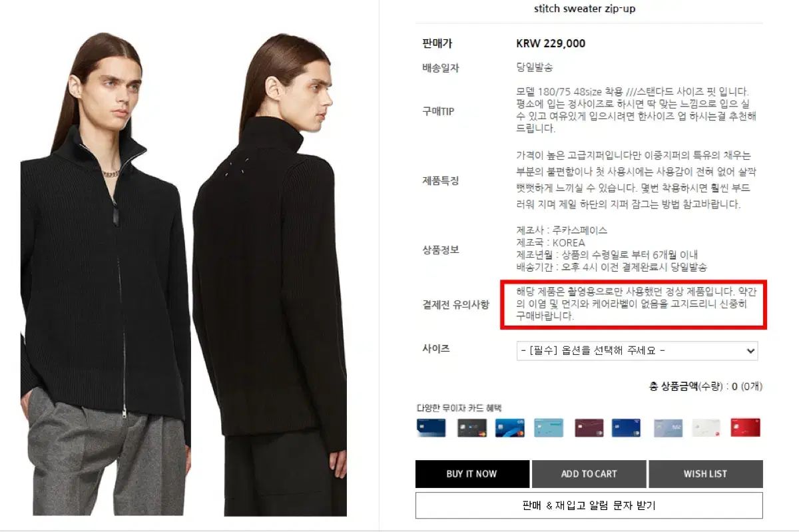The height and width of the screenshot is (532, 799).
Task: Click the bright red credit card icon
Action: (x=745, y=427)
